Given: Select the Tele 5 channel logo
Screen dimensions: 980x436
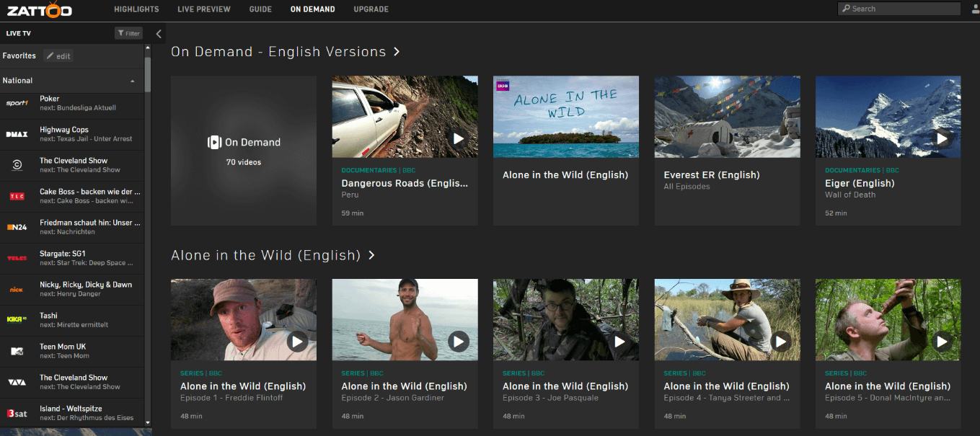Looking at the screenshot, I should coord(17,258).
